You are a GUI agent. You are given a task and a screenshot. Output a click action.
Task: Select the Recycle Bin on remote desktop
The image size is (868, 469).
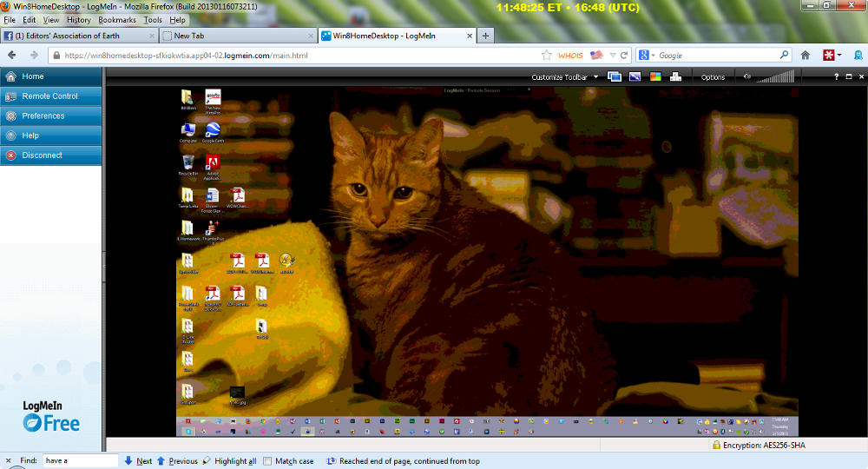(x=188, y=164)
